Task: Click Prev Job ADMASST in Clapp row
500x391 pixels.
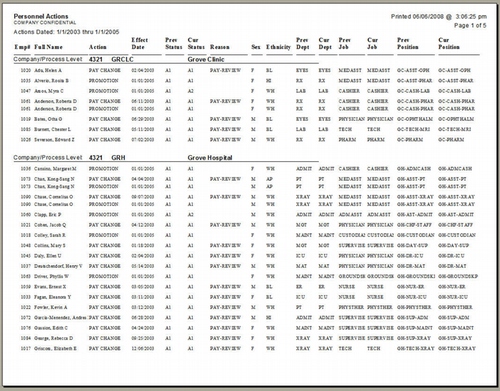Action: coord(350,214)
